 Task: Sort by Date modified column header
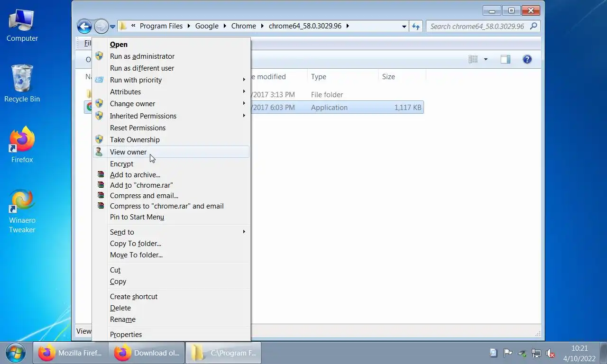coord(278,76)
